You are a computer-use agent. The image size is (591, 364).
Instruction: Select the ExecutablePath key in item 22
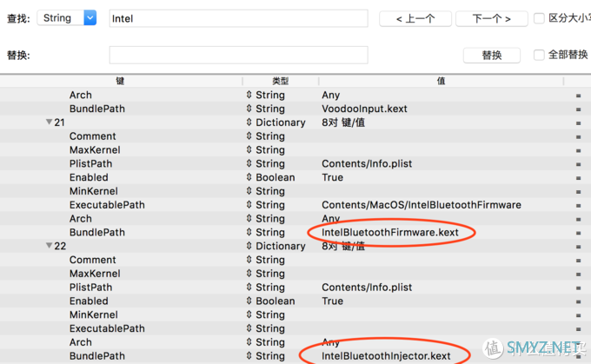tap(107, 328)
